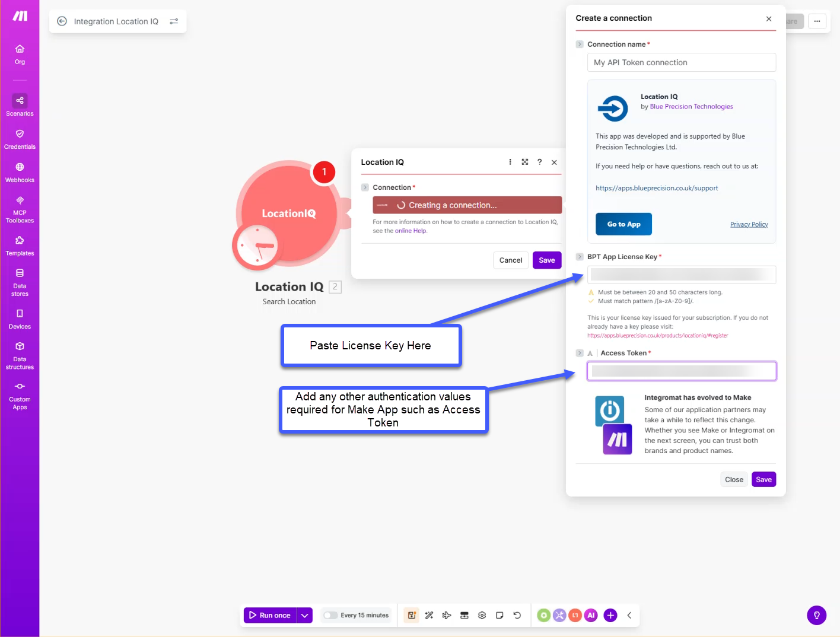Click the purple plus add-tool button
Viewport: 840px width, 637px height.
[610, 615]
